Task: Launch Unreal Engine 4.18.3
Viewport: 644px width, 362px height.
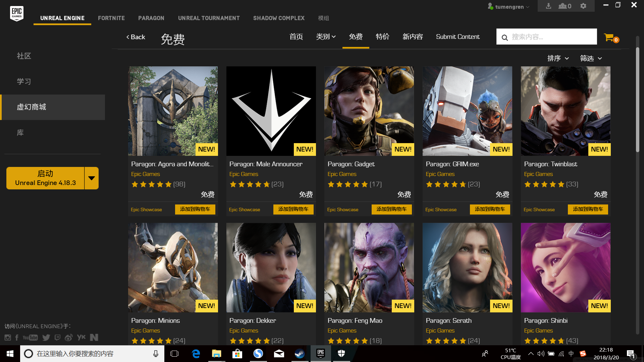Action: pos(45,178)
